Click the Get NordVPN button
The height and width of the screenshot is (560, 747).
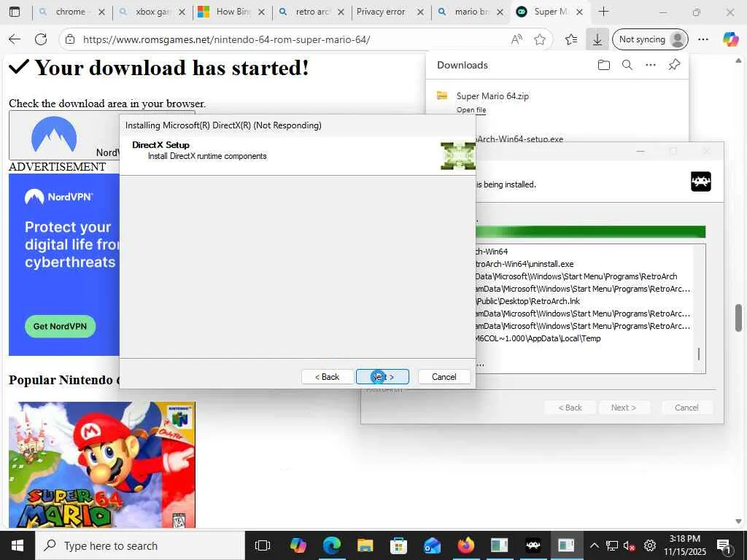[60, 326]
